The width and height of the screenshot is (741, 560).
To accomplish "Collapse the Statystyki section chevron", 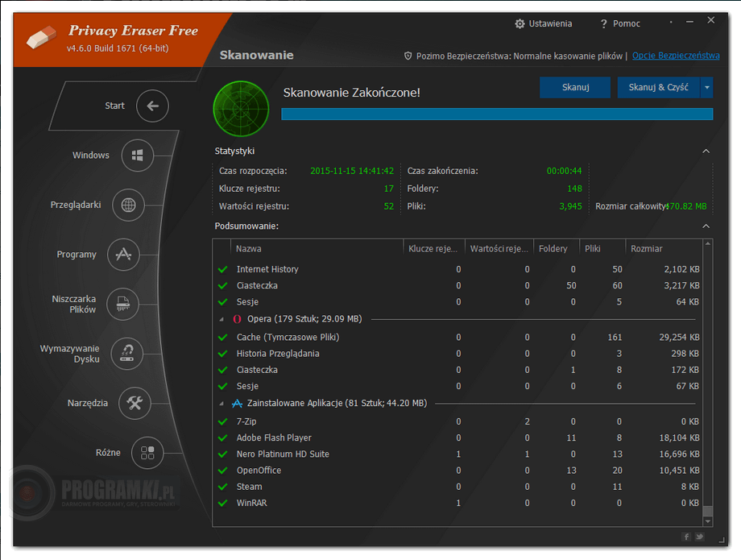I will [x=706, y=151].
